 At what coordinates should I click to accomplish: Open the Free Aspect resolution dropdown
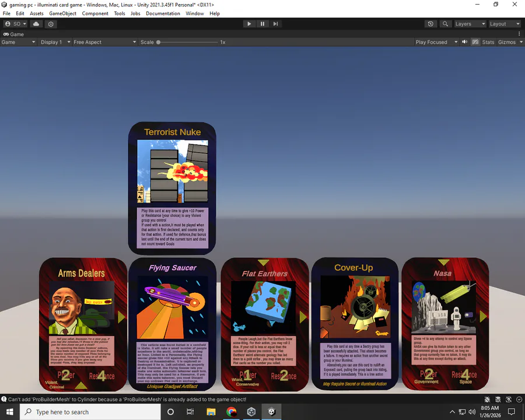pos(105,42)
